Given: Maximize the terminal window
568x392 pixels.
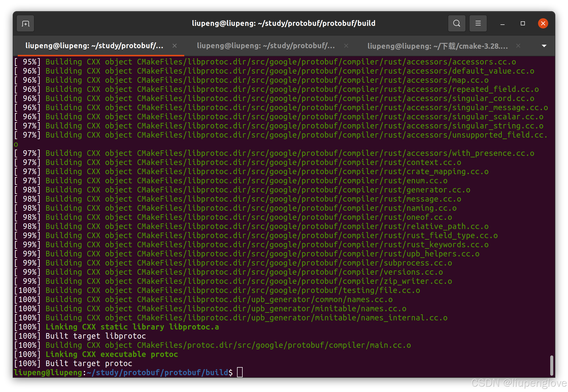Looking at the screenshot, I should (523, 24).
